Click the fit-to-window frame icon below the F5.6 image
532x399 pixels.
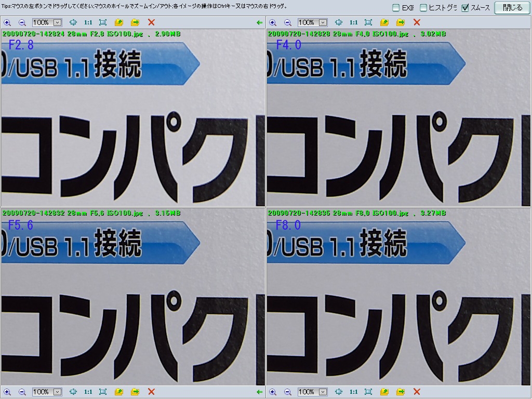click(x=103, y=392)
